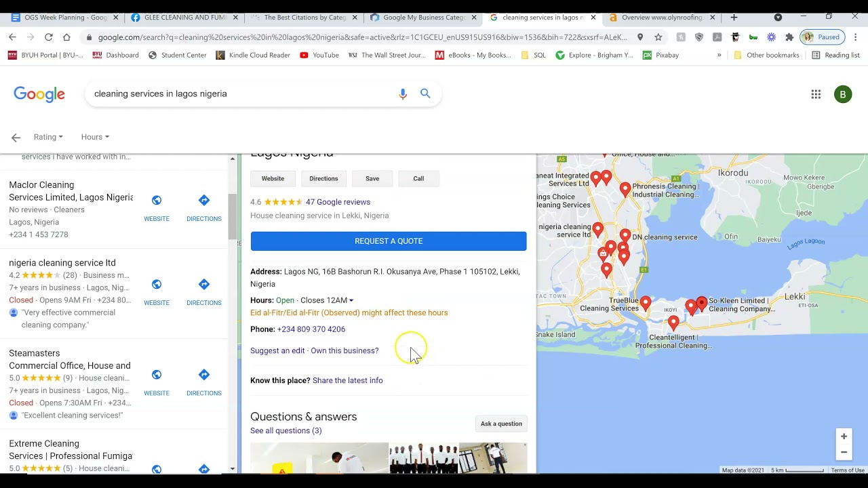Image resolution: width=868 pixels, height=488 pixels.
Task: Go back with the results arrow
Action: coord(16,137)
